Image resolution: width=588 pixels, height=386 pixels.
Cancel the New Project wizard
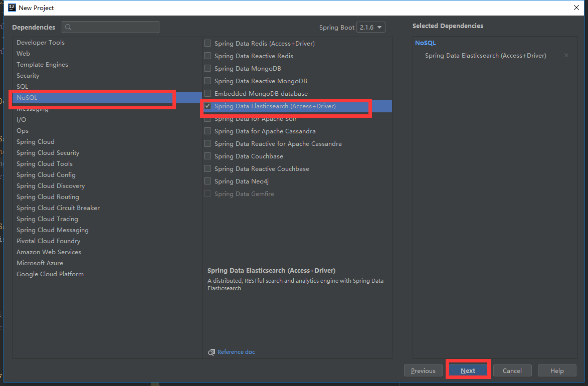[512, 370]
